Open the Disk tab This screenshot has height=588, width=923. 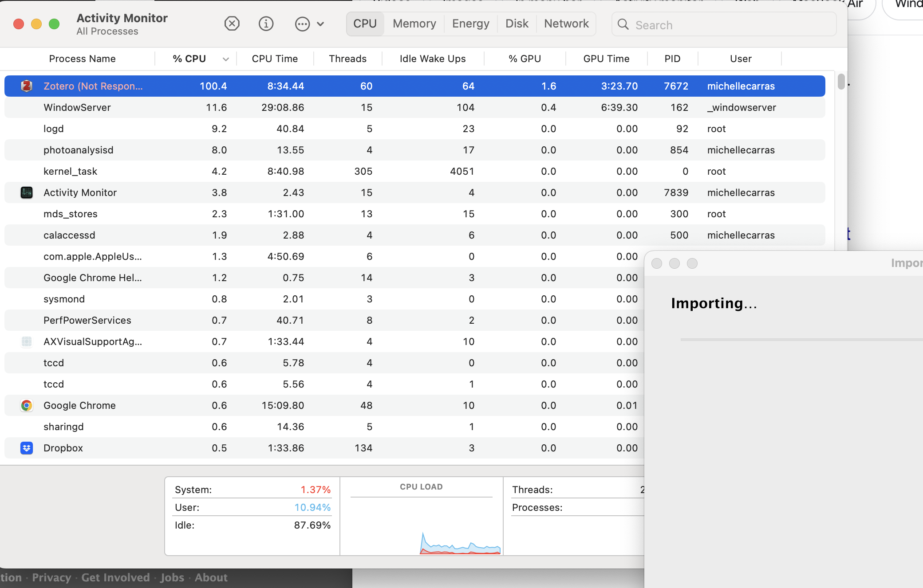click(517, 24)
